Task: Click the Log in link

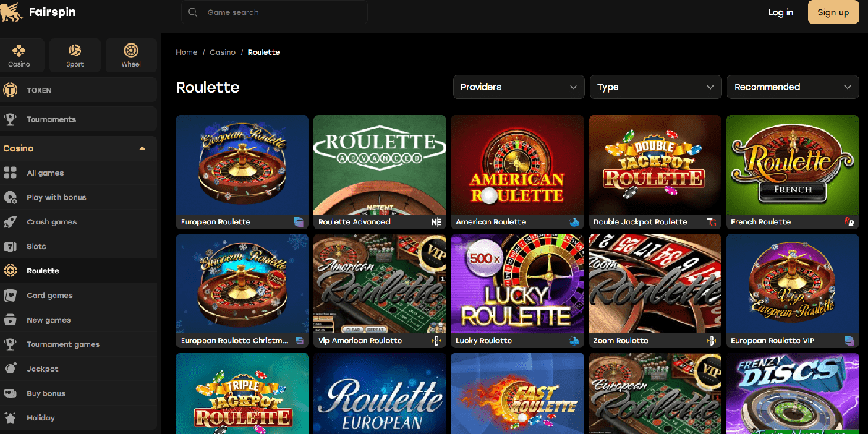Action: pyautogui.click(x=780, y=12)
